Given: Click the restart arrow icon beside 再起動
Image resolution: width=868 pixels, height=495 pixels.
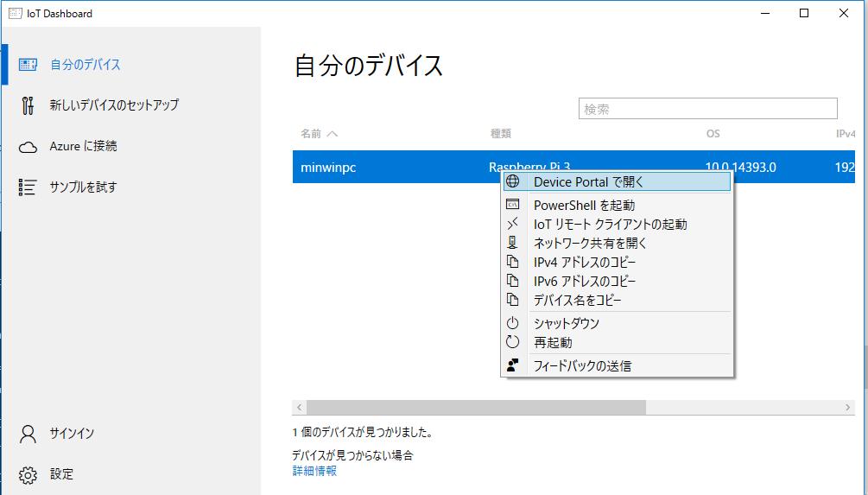Looking at the screenshot, I should pyautogui.click(x=513, y=342).
